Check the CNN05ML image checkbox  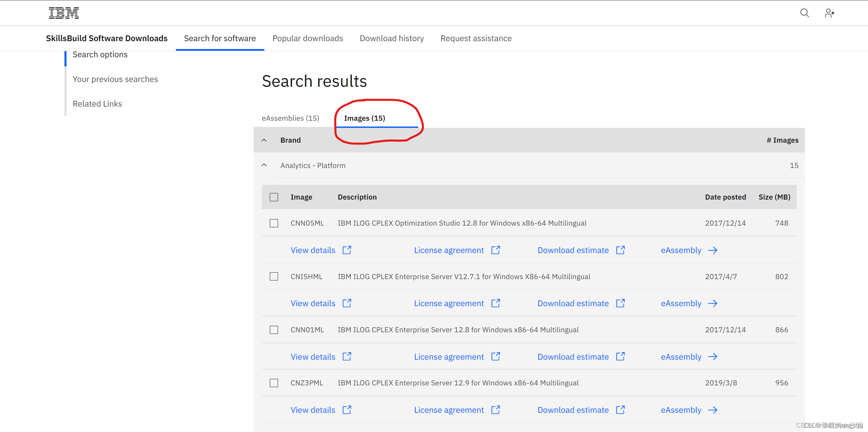coord(274,223)
